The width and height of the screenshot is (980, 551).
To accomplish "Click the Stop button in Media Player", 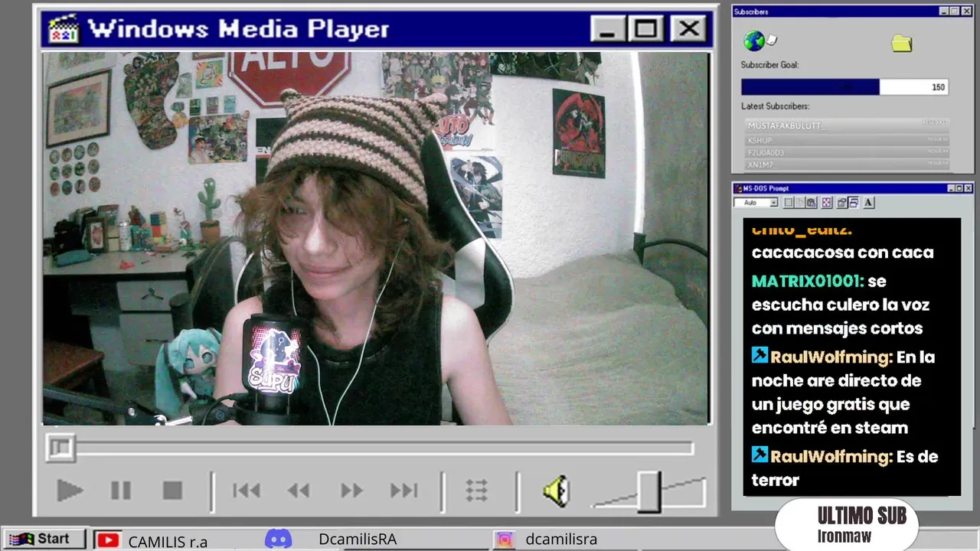I will pos(172,491).
